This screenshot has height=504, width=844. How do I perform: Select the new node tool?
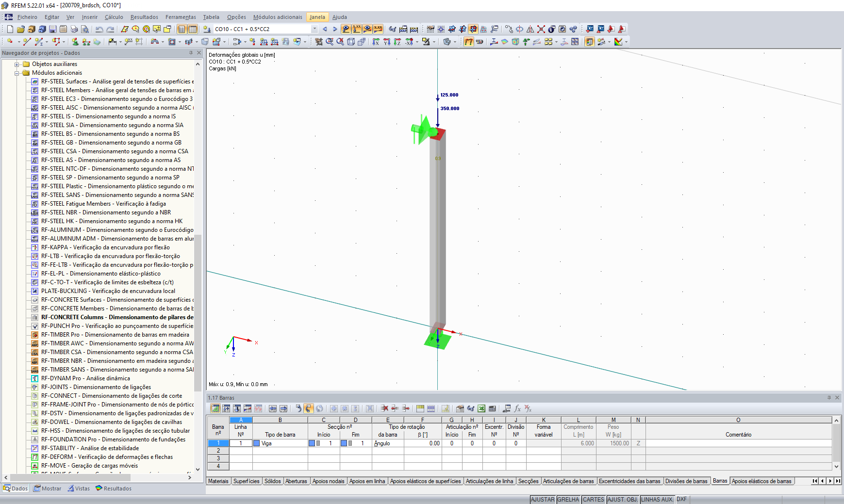(10, 42)
